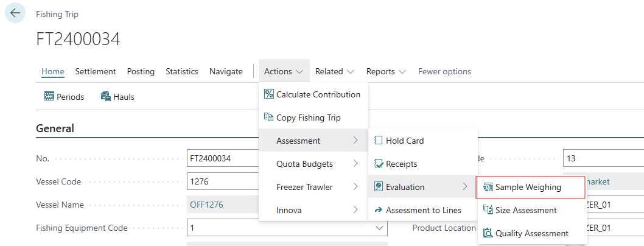Open Size Assessment
The height and width of the screenshot is (246, 644).
pos(525,210)
